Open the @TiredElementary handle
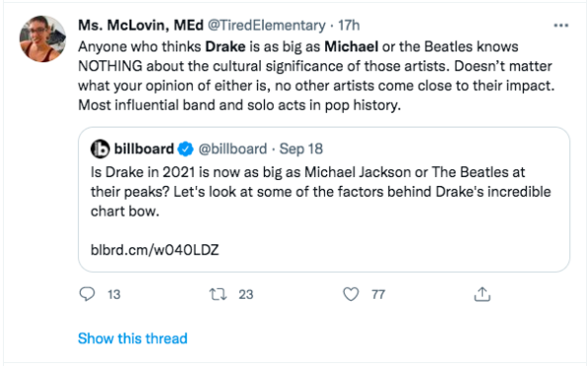The width and height of the screenshot is (588, 366). pos(267,25)
